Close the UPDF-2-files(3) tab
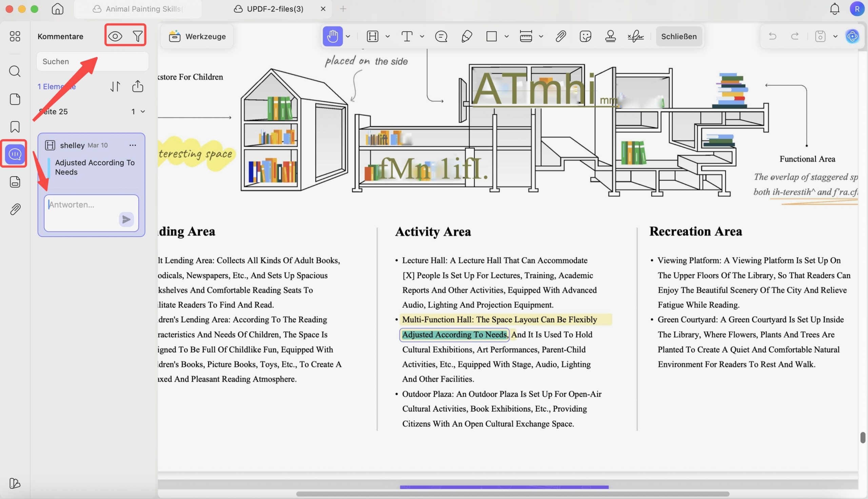Viewport: 868px width, 499px height. coord(323,9)
